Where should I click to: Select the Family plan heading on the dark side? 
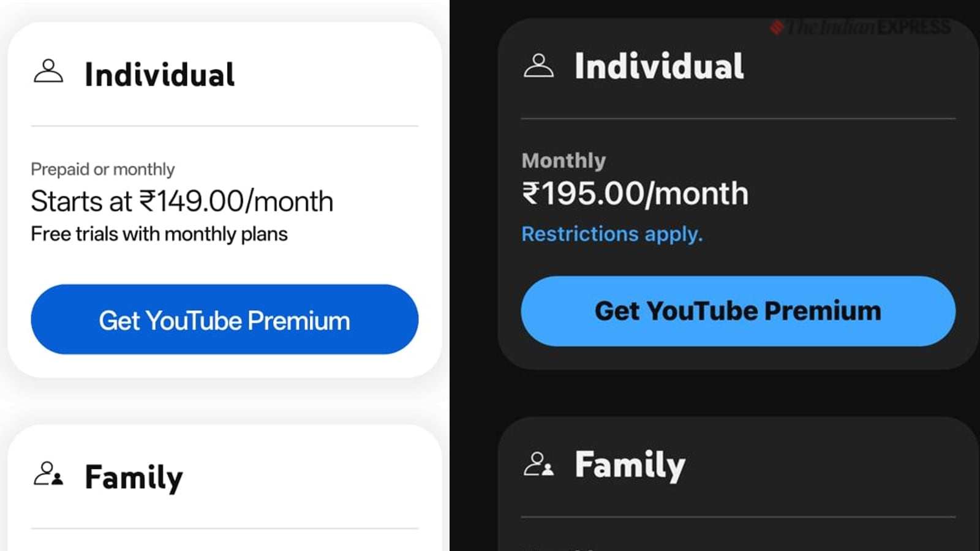coord(630,465)
